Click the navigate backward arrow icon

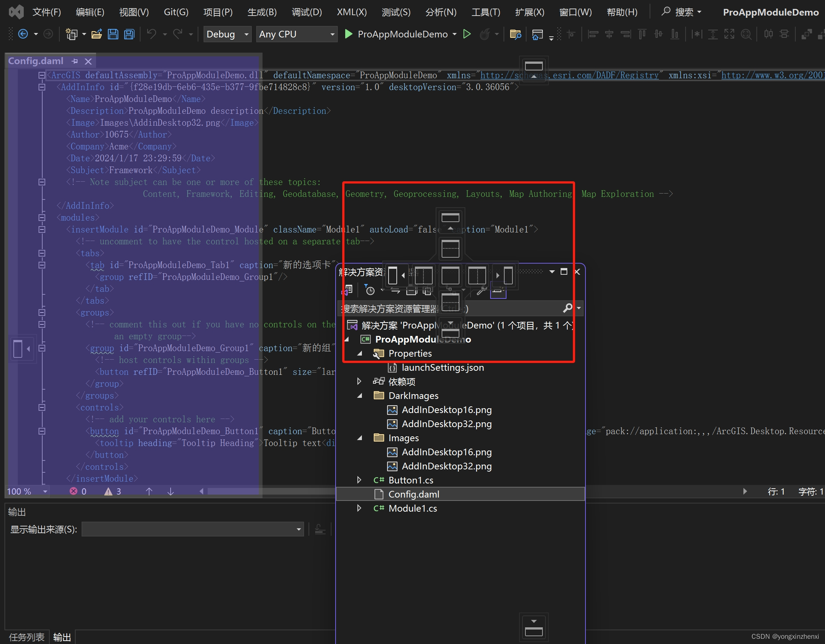click(23, 34)
